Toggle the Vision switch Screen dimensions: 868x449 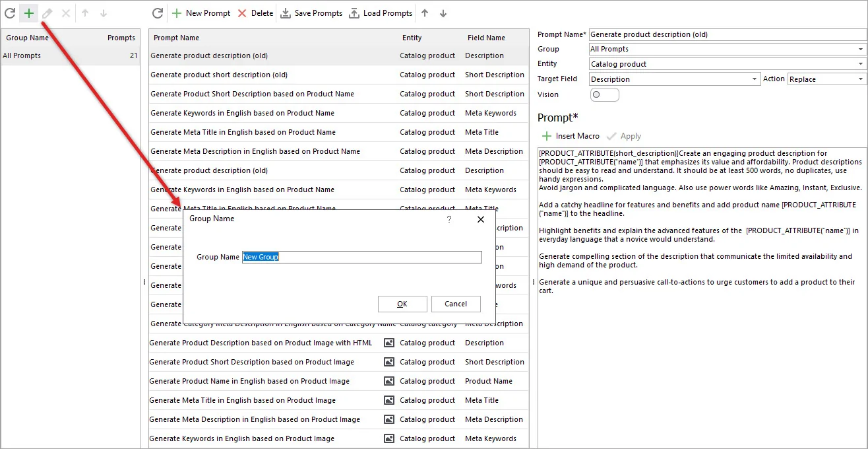click(x=604, y=94)
